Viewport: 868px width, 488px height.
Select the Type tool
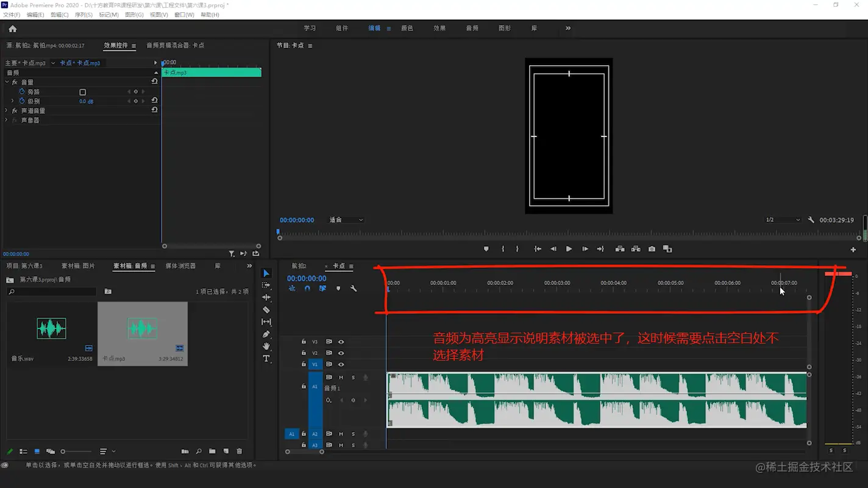266,359
